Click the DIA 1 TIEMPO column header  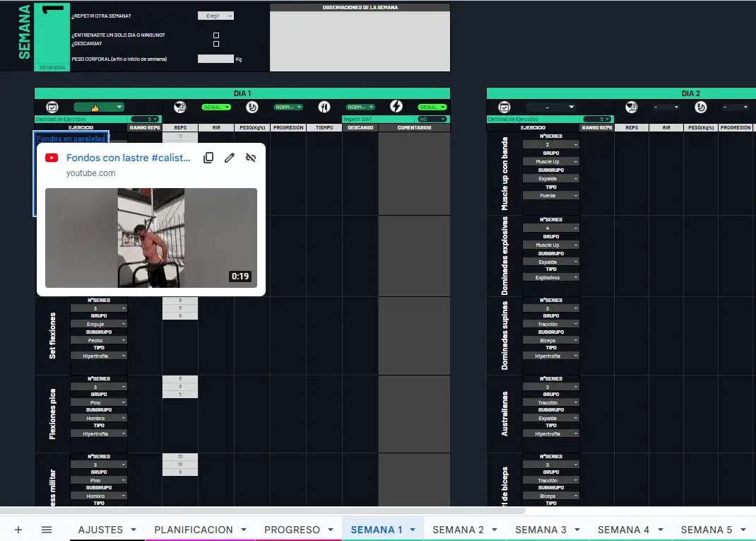coord(324,128)
